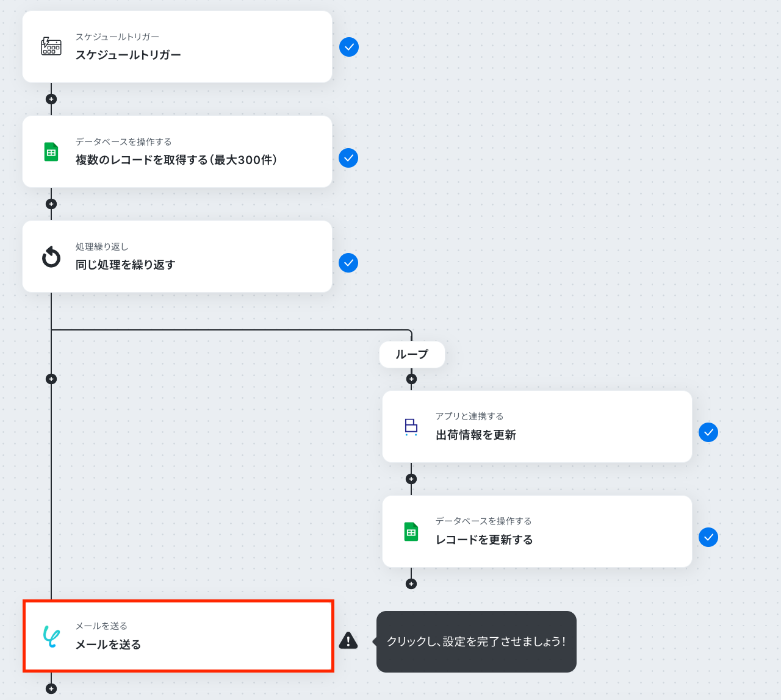Add a step below スケジュールトリガー with the plus button
This screenshot has height=700, width=781.
[x=51, y=99]
